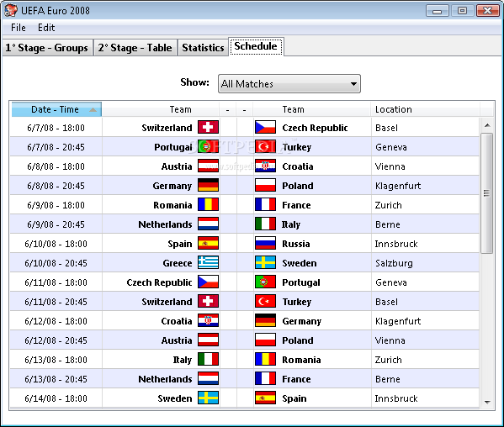Click France flag in 6/9/08 18:00 row
504x427 pixels.
click(265, 204)
